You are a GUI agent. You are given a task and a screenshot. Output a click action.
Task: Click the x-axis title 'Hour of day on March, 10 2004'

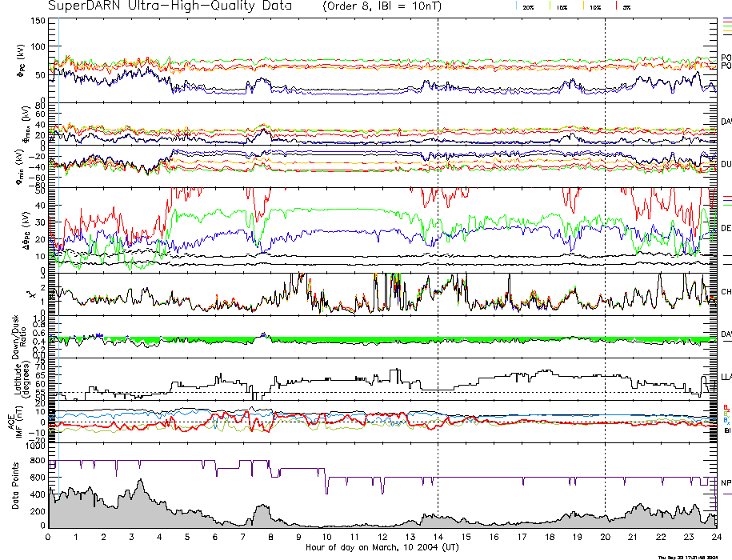[x=382, y=547]
